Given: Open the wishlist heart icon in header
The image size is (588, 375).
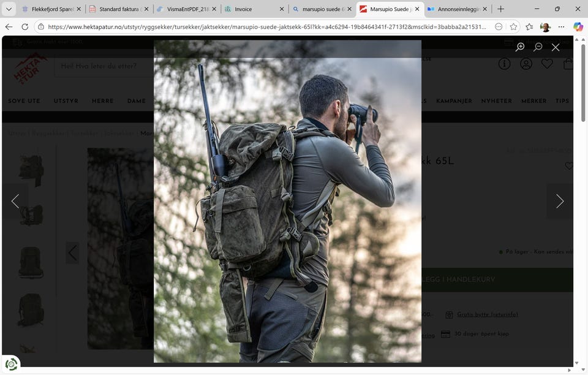Looking at the screenshot, I should (547, 64).
